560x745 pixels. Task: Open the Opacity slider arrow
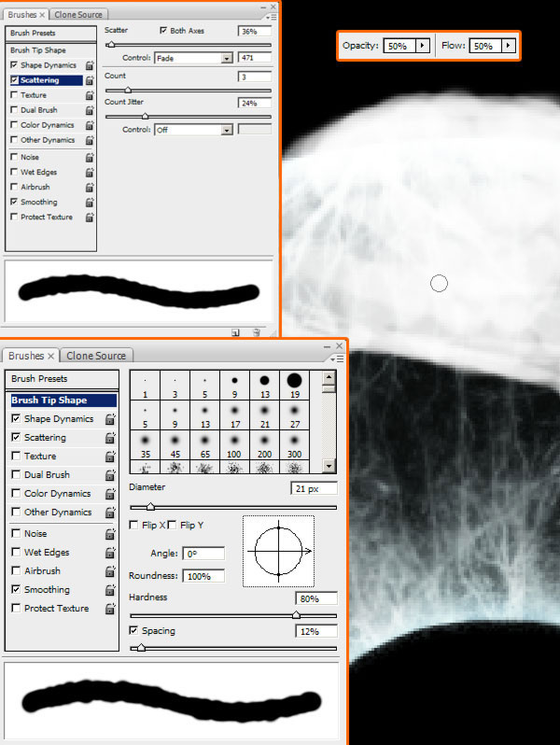point(421,46)
